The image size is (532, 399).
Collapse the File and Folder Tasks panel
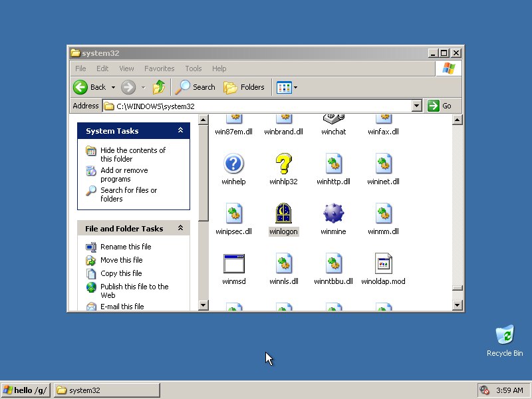coord(180,228)
